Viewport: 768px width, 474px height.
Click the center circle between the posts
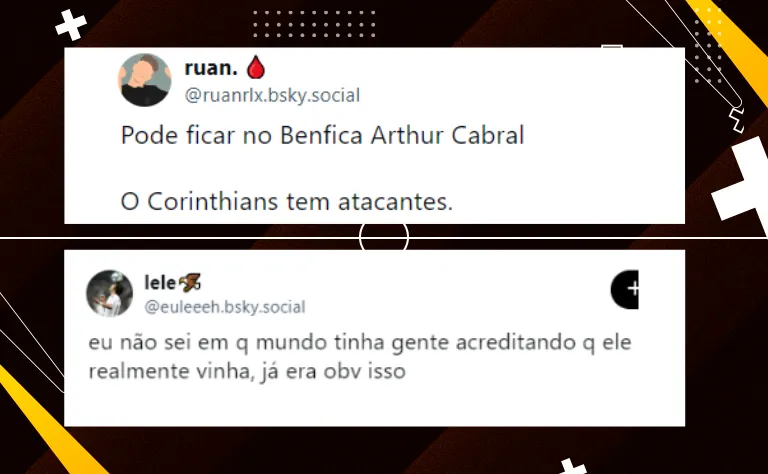(384, 237)
